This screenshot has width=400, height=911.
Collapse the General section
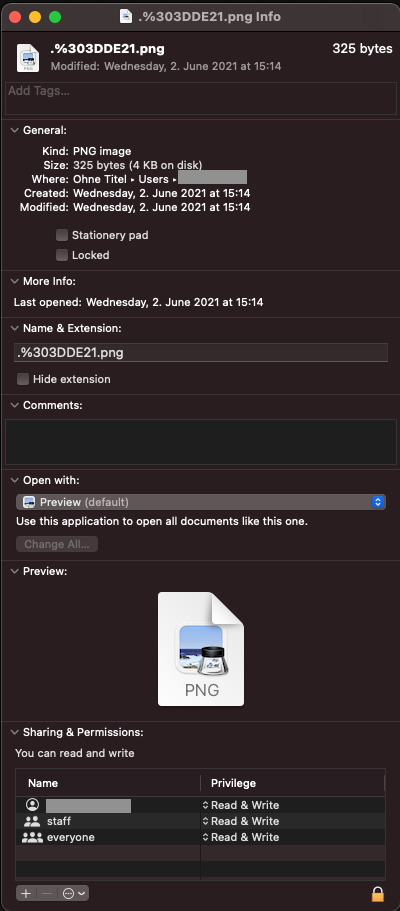15,131
